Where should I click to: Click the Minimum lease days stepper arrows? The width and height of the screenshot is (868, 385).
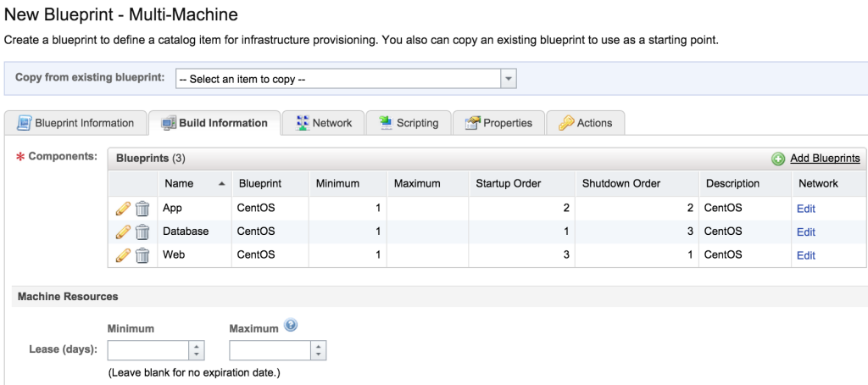(197, 350)
